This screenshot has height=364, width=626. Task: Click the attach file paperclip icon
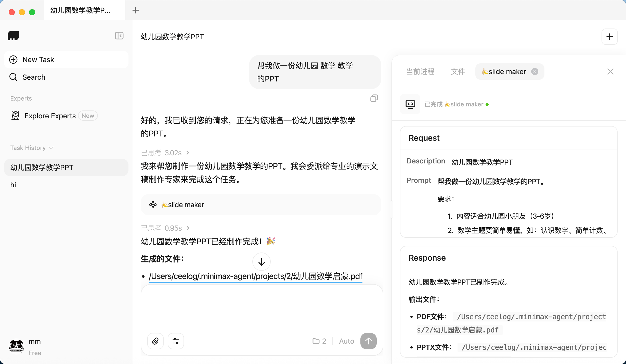click(x=155, y=341)
